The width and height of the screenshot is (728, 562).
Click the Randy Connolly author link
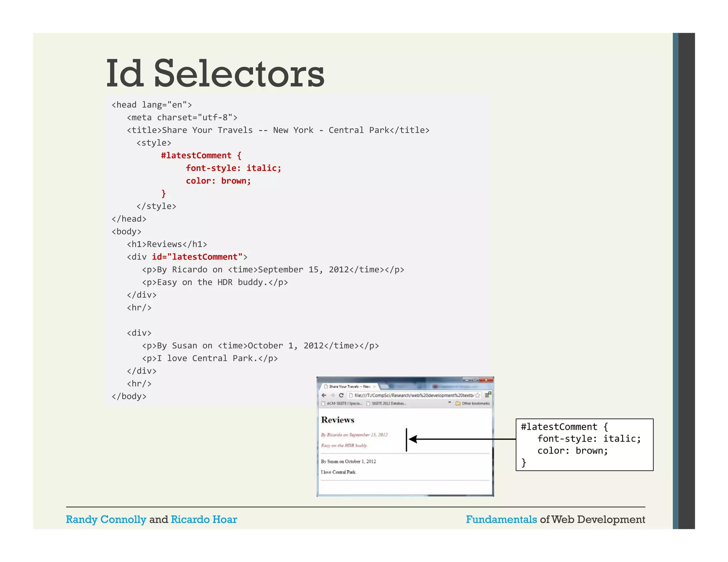(106, 519)
